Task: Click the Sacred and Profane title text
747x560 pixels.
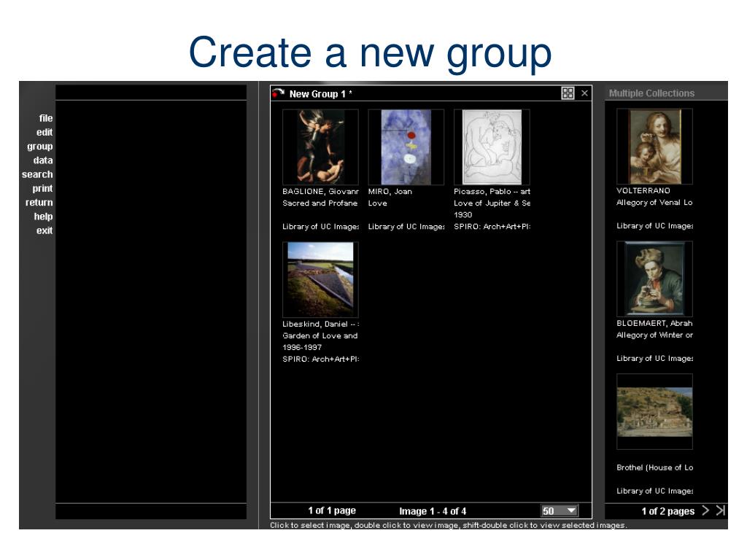Action: coord(320,203)
